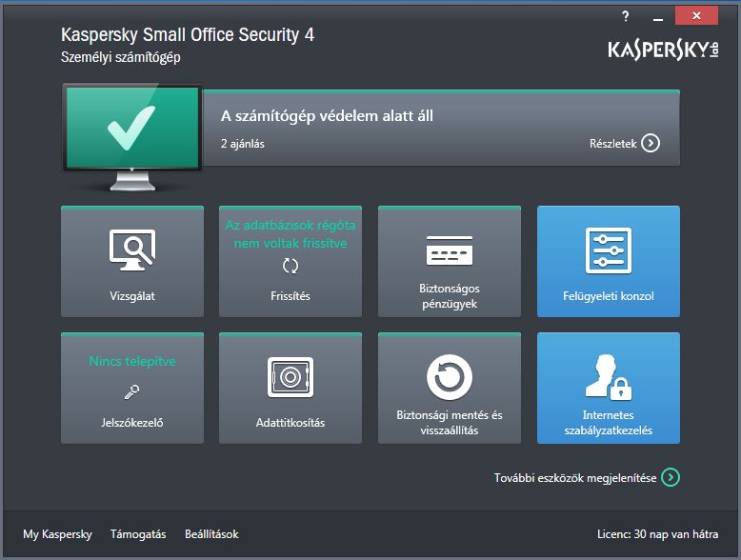The image size is (741, 560).
Task: Open the My Kaspersky link
Action: click(57, 534)
